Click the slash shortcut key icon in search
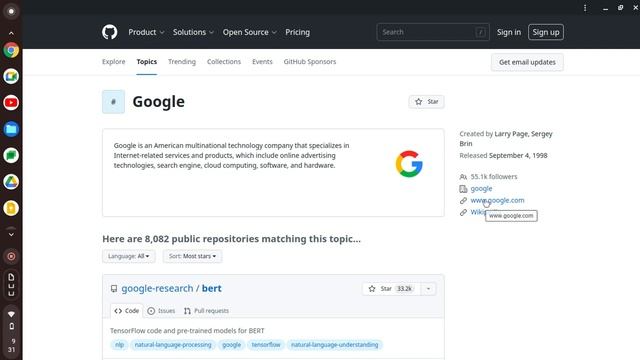Viewport: 640px width, 360px height. [x=480, y=32]
